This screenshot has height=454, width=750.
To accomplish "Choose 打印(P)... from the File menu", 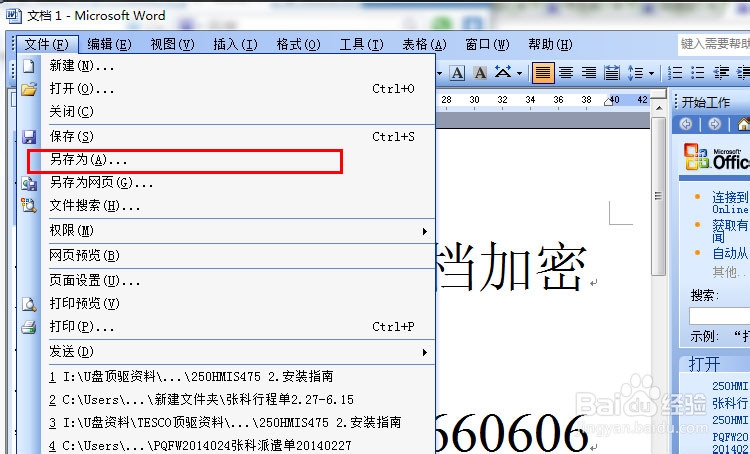I will 226,326.
